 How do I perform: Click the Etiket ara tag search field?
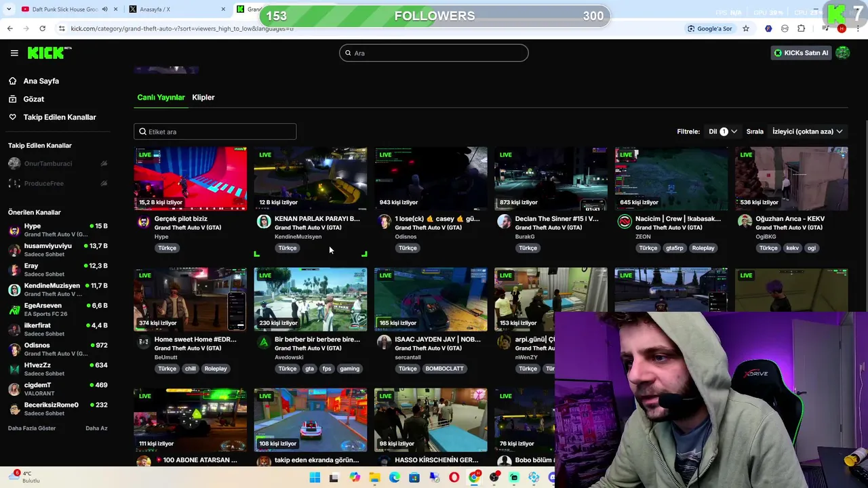tap(215, 131)
